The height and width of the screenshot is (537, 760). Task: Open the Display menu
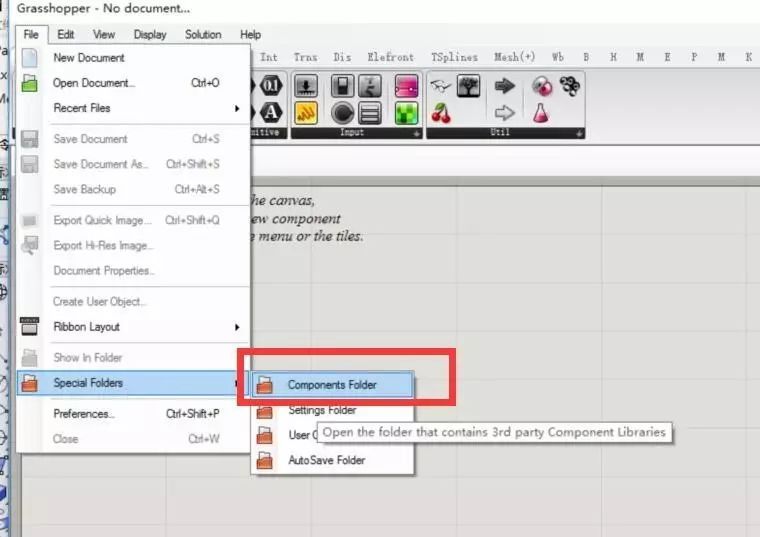(150, 34)
